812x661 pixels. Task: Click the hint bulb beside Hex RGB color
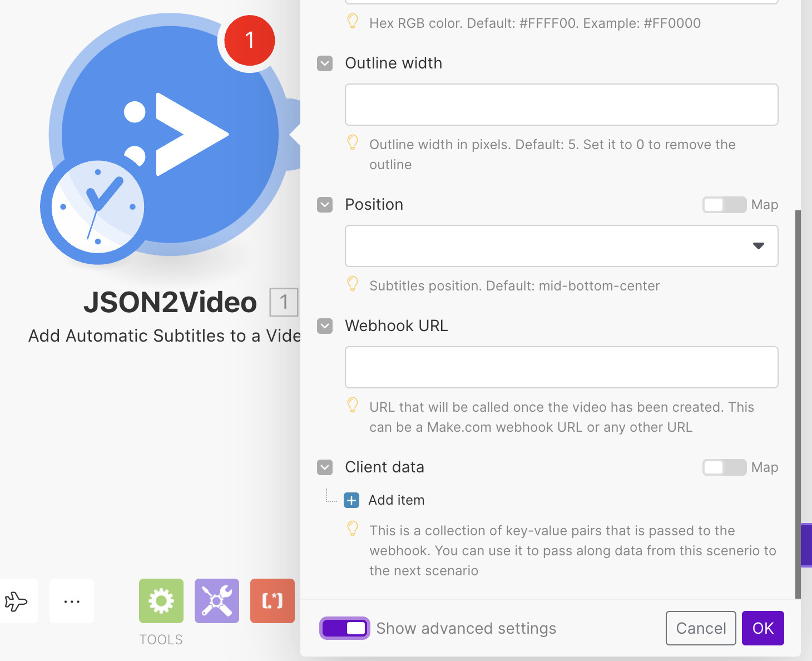click(353, 21)
